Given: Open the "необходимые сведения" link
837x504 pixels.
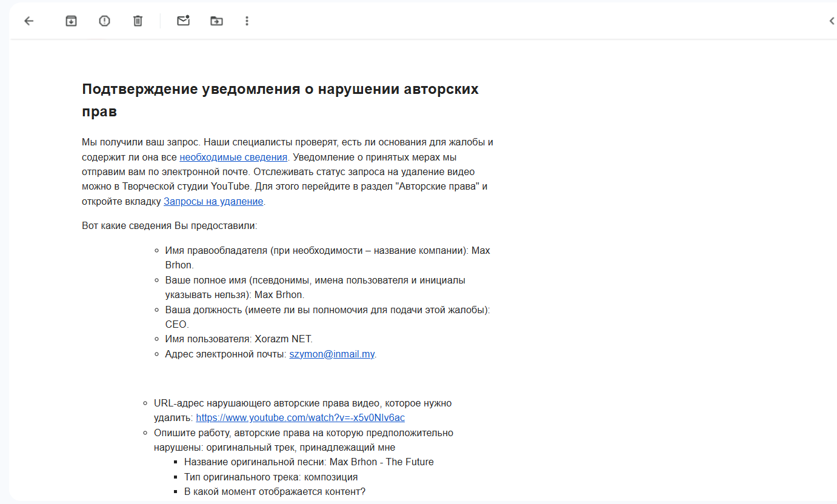Looking at the screenshot, I should click(233, 157).
